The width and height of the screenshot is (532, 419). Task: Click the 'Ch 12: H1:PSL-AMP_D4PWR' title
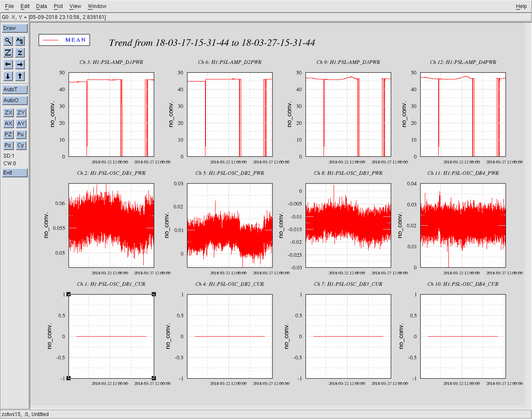(x=463, y=62)
